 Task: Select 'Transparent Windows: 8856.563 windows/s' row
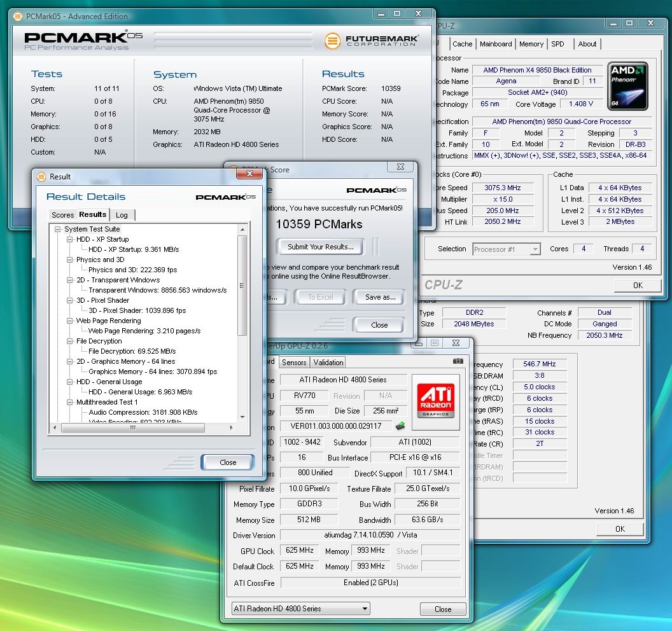click(157, 291)
